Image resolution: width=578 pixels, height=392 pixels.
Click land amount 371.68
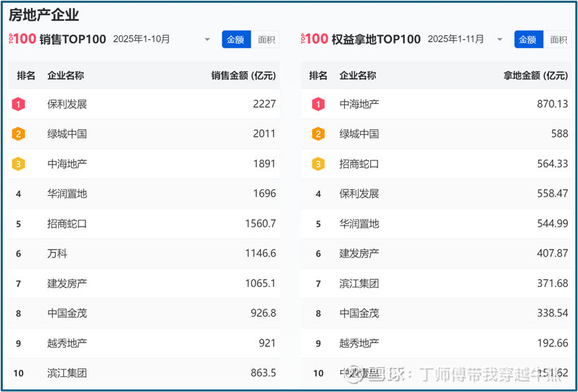[x=552, y=283]
